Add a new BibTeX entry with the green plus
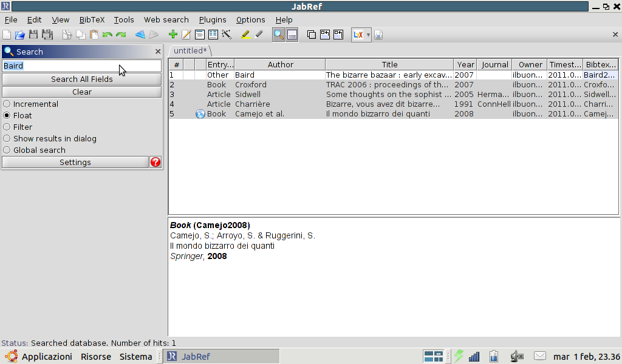622x364 pixels. [x=173, y=35]
